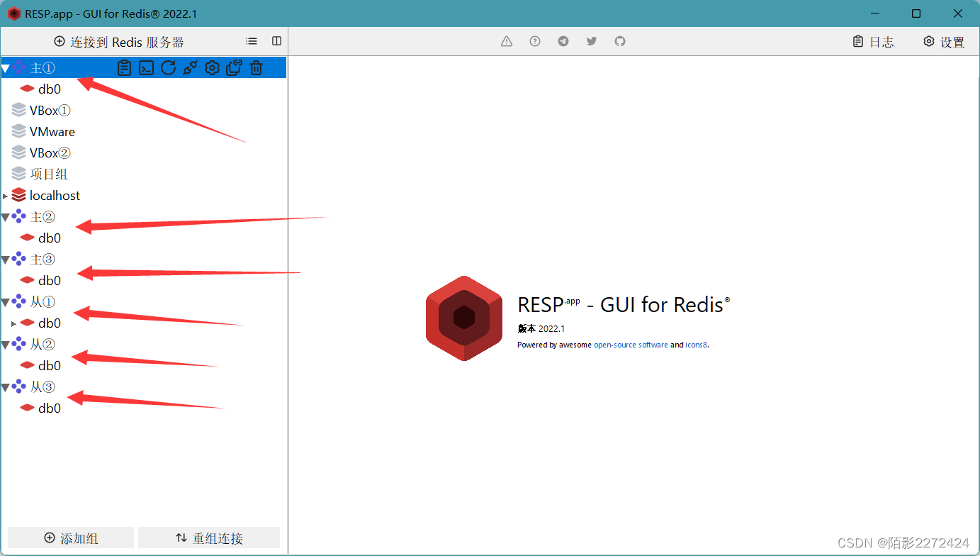Collapse the 从① connection tree
980x556 pixels.
[x=6, y=302]
